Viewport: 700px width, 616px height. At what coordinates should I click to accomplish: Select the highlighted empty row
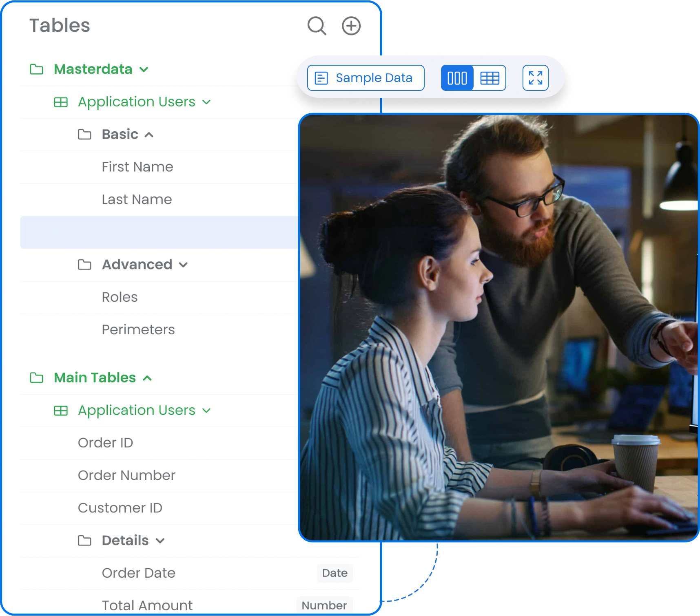click(x=159, y=232)
